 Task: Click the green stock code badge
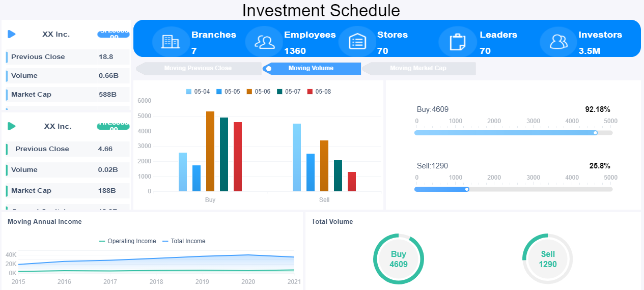114,126
